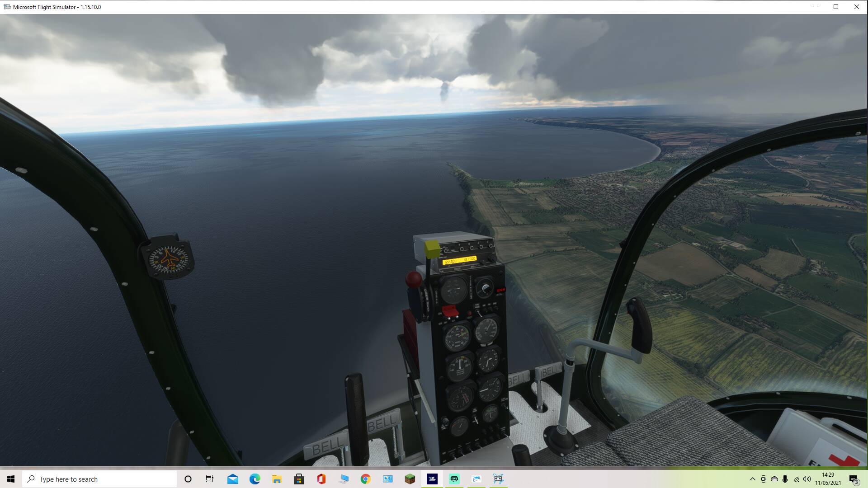
Task: Open the Windows Start menu
Action: [x=11, y=479]
